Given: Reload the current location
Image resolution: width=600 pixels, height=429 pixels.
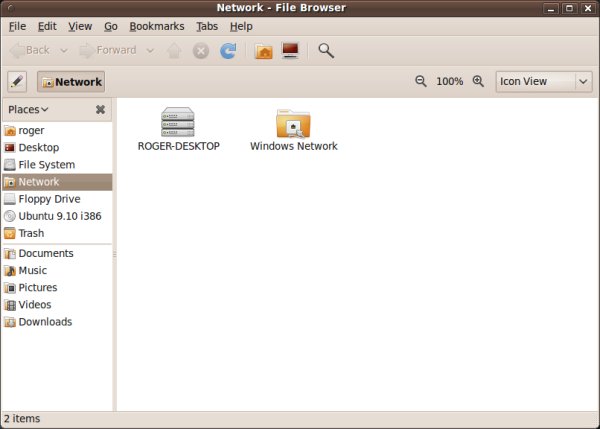Looking at the screenshot, I should point(228,51).
